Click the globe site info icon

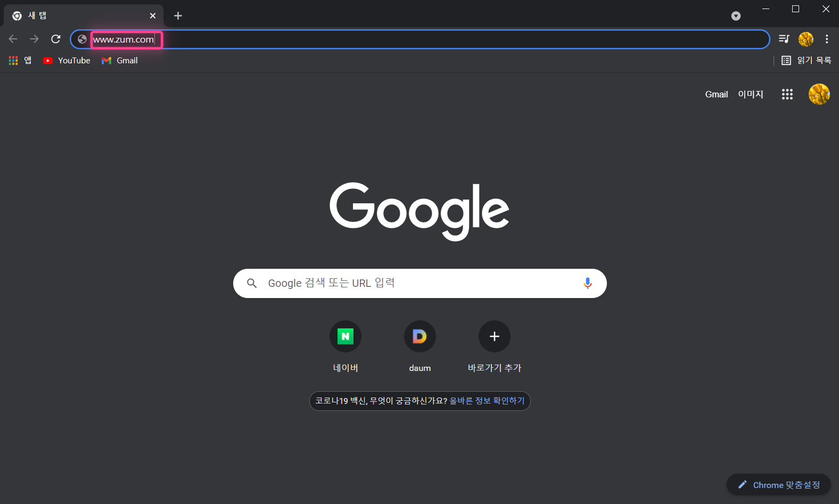pyautogui.click(x=82, y=39)
